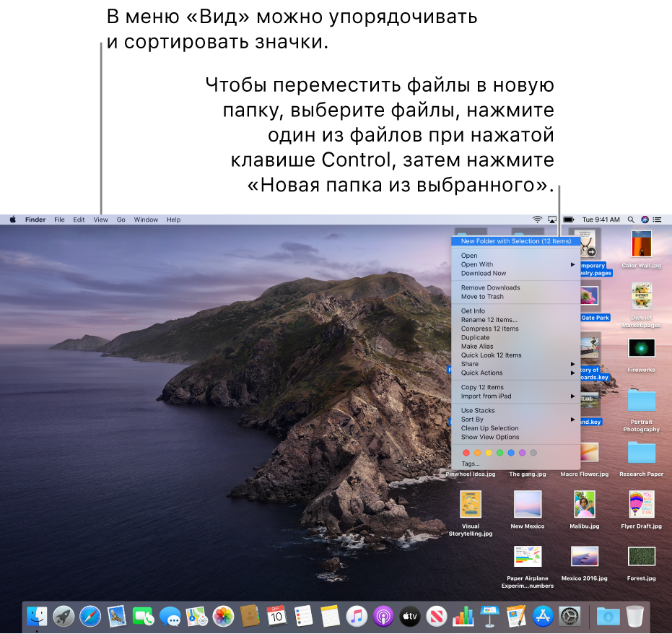
Task: Launch Numbers from the Dock
Action: pos(463,617)
